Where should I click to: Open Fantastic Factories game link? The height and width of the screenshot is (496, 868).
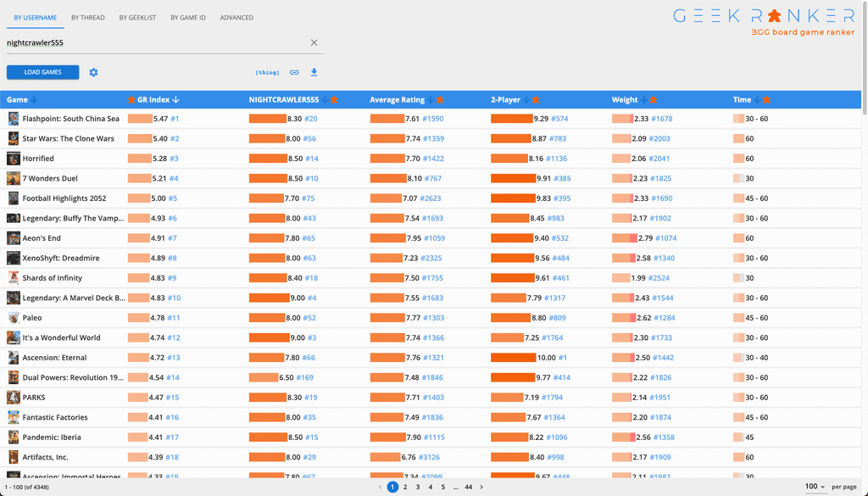[x=55, y=417]
